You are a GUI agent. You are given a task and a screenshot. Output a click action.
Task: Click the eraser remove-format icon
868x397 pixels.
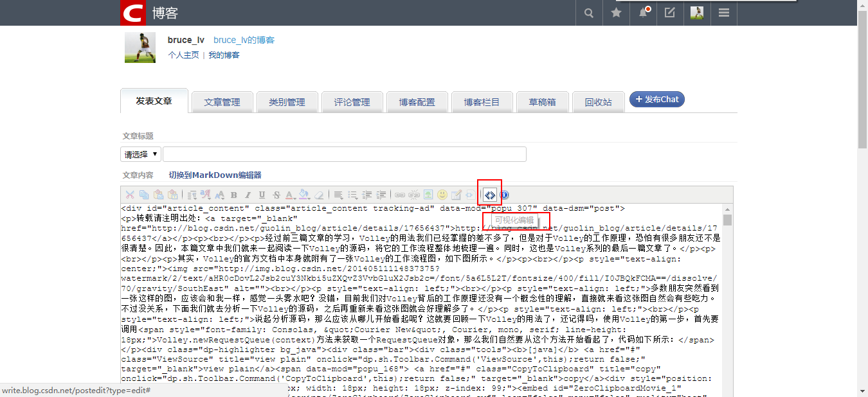319,195
